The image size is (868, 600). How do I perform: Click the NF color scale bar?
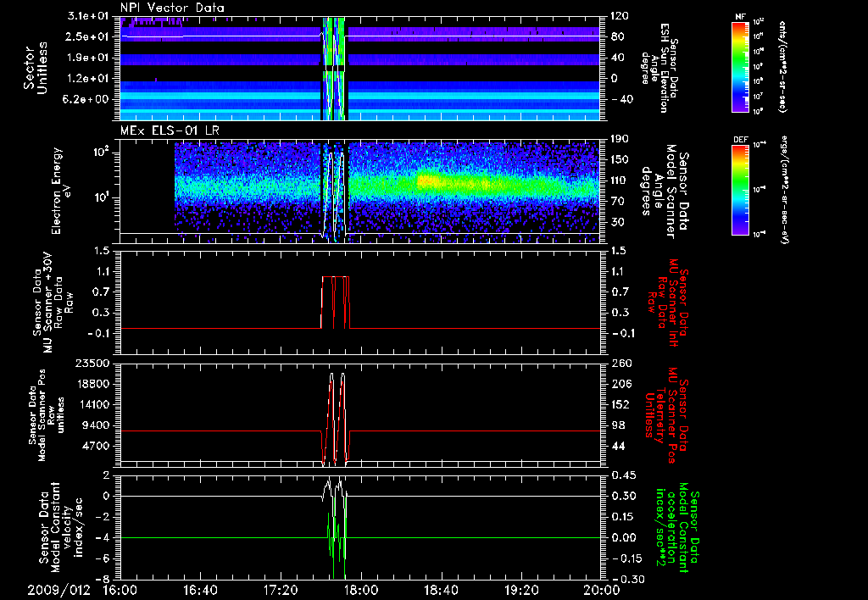(741, 66)
